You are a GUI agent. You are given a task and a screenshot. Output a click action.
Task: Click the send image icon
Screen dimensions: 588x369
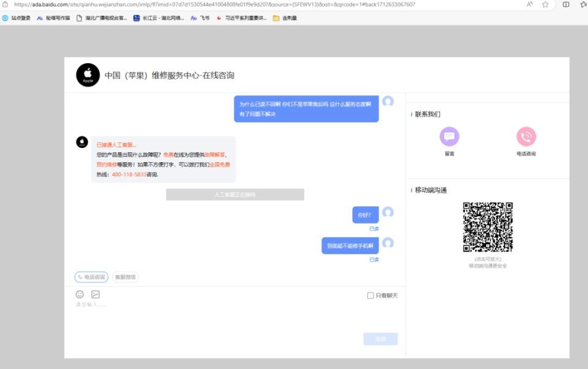[x=96, y=294]
